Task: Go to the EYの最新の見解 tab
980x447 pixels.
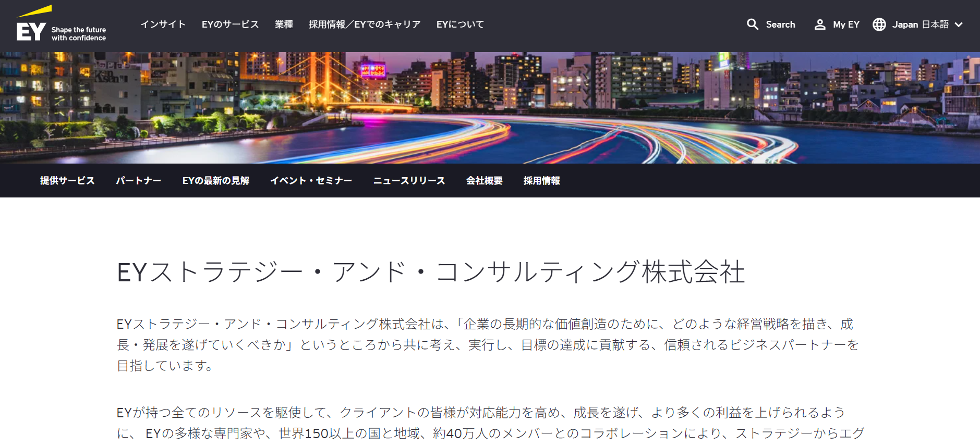Action: (216, 181)
